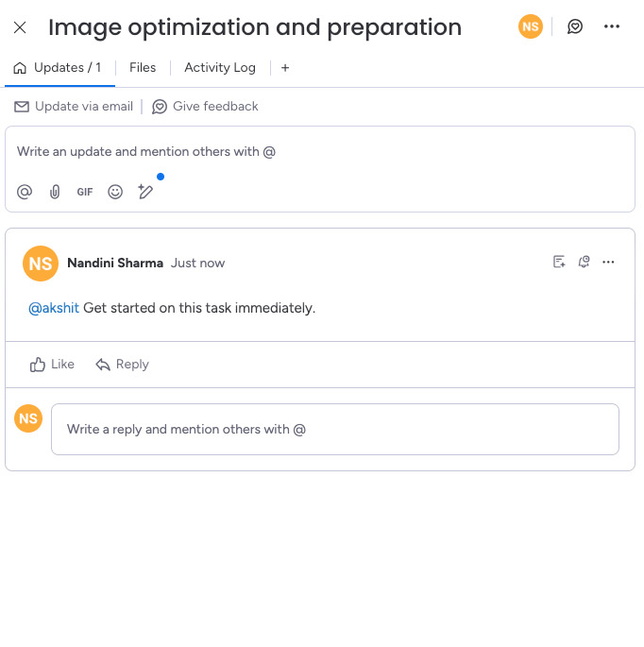Click the add-to-doc icon on the update

tap(559, 262)
